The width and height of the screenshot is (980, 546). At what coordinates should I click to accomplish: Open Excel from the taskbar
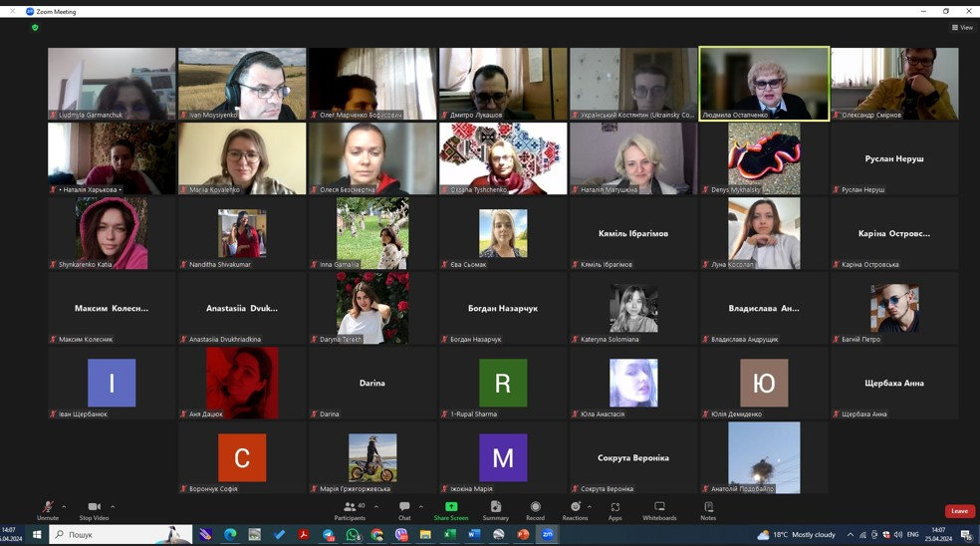[449, 535]
